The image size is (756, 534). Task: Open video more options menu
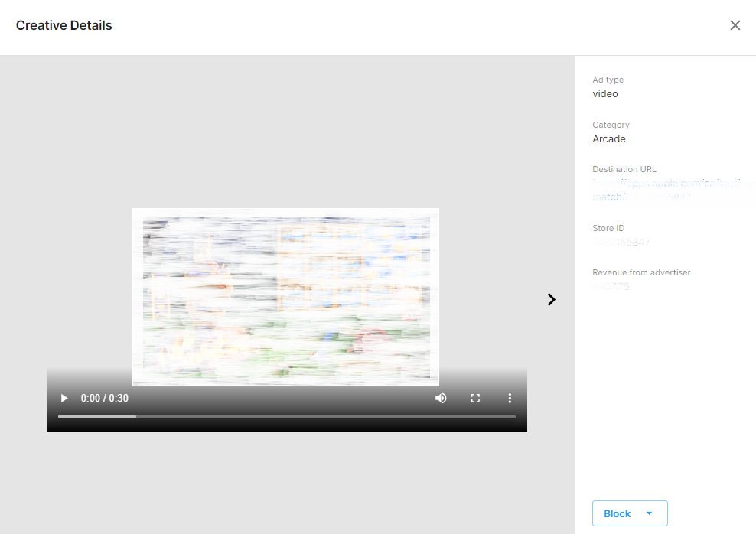pos(510,398)
